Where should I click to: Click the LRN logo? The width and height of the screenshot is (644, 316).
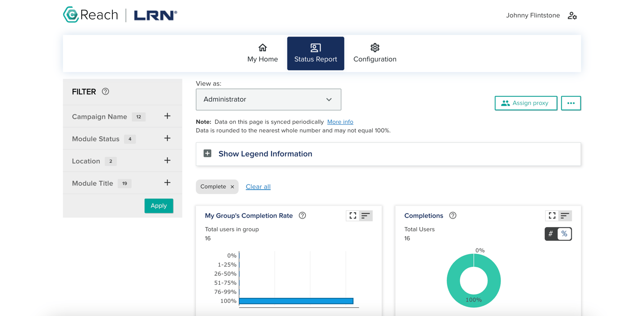[156, 15]
